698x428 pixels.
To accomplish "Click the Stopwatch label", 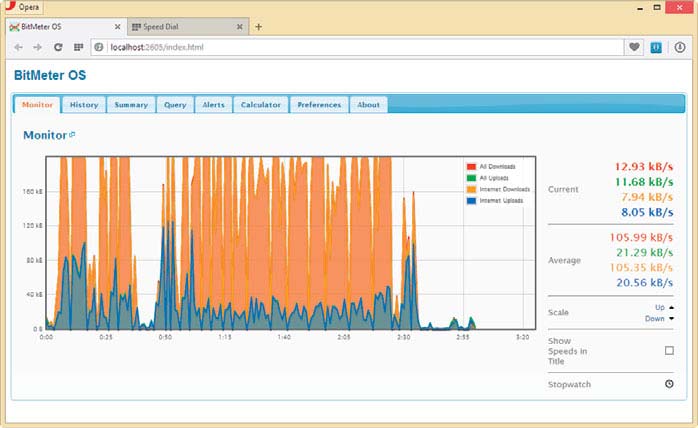I will click(x=569, y=384).
